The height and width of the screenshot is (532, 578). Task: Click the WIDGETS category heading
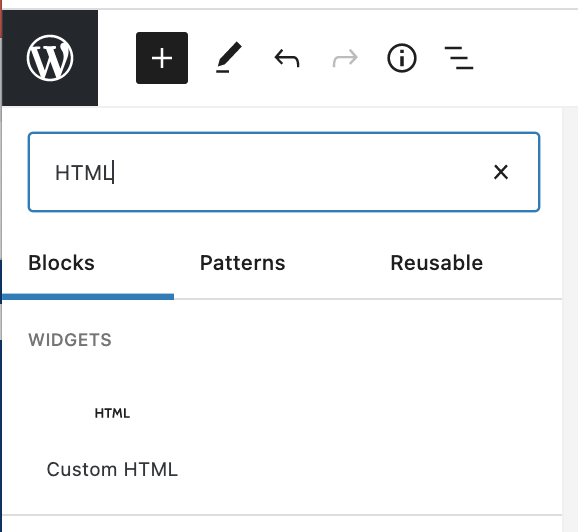[70, 340]
